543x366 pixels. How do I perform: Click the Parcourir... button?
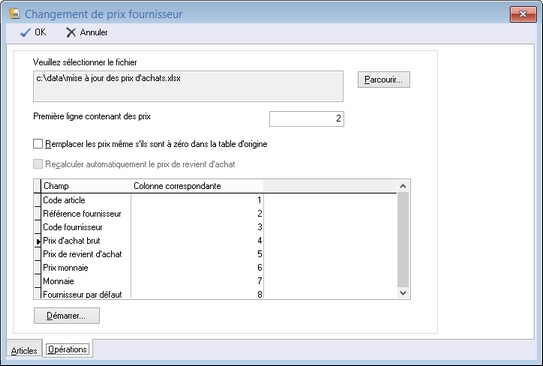click(384, 80)
